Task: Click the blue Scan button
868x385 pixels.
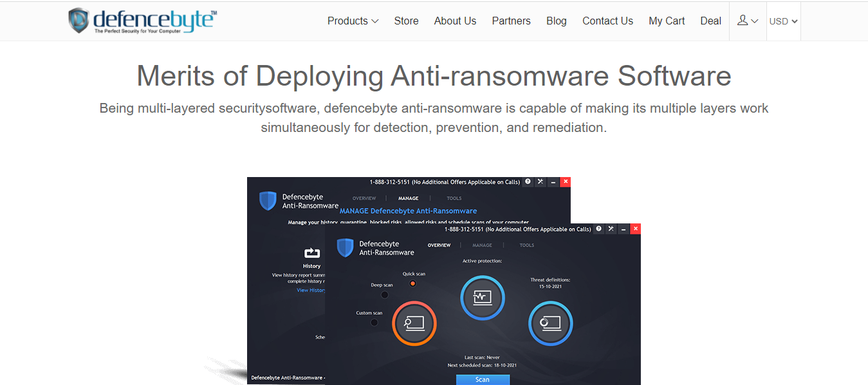Action: (x=483, y=380)
